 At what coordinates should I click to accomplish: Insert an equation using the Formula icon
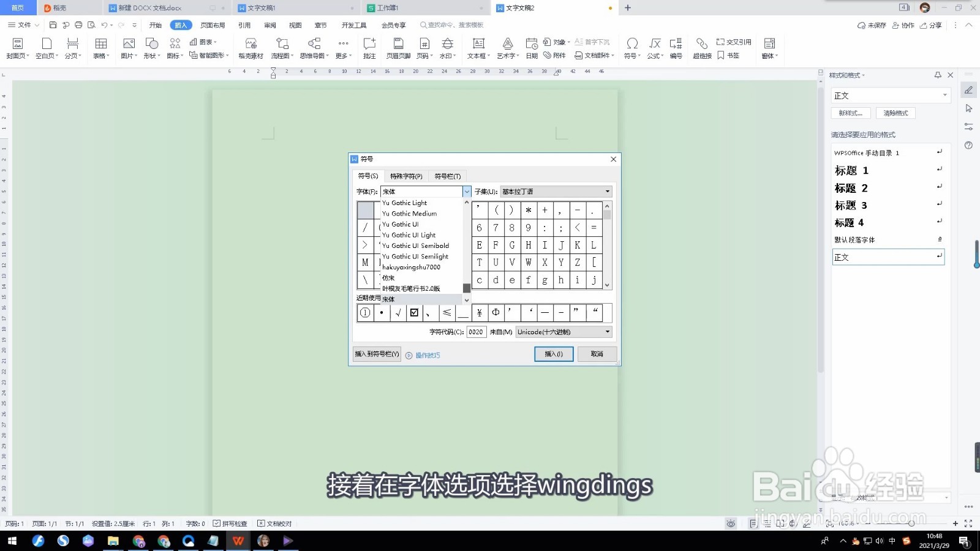pos(654,48)
